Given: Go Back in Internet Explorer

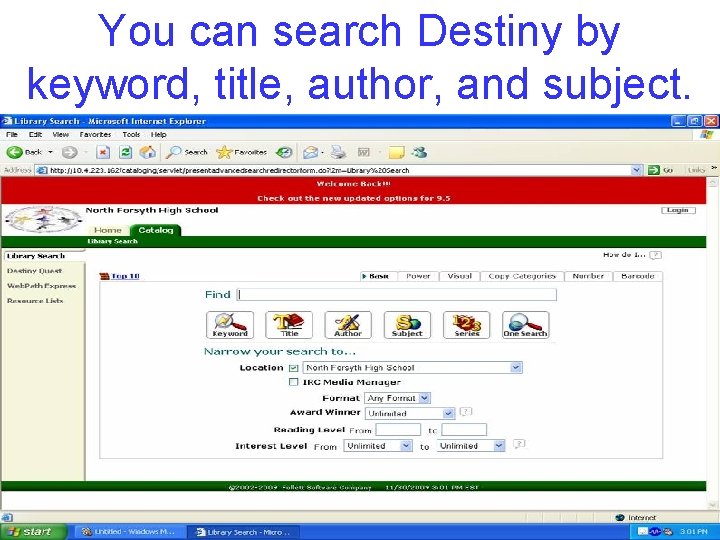Looking at the screenshot, I should [x=24, y=152].
